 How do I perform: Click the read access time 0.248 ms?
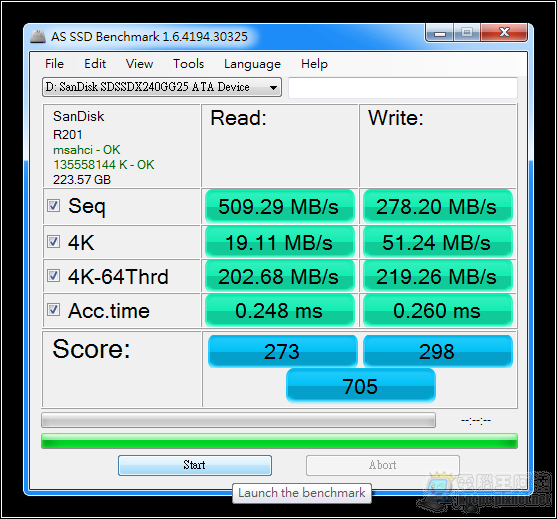click(x=280, y=310)
